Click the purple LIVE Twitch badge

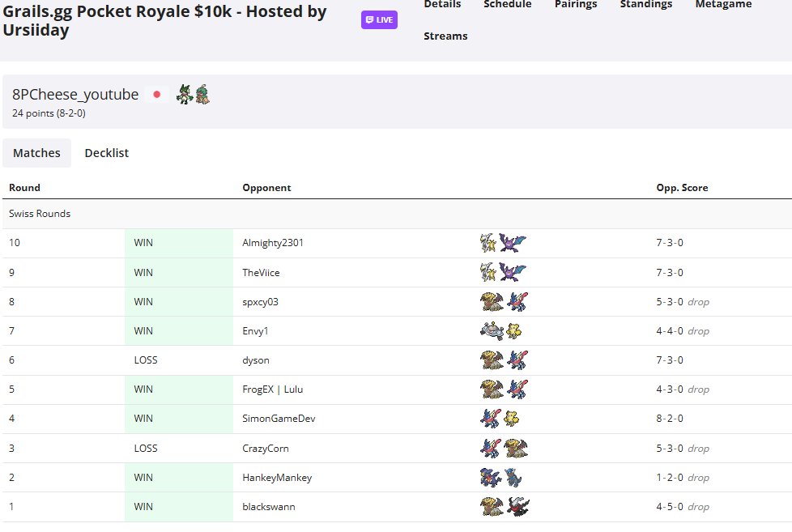379,19
